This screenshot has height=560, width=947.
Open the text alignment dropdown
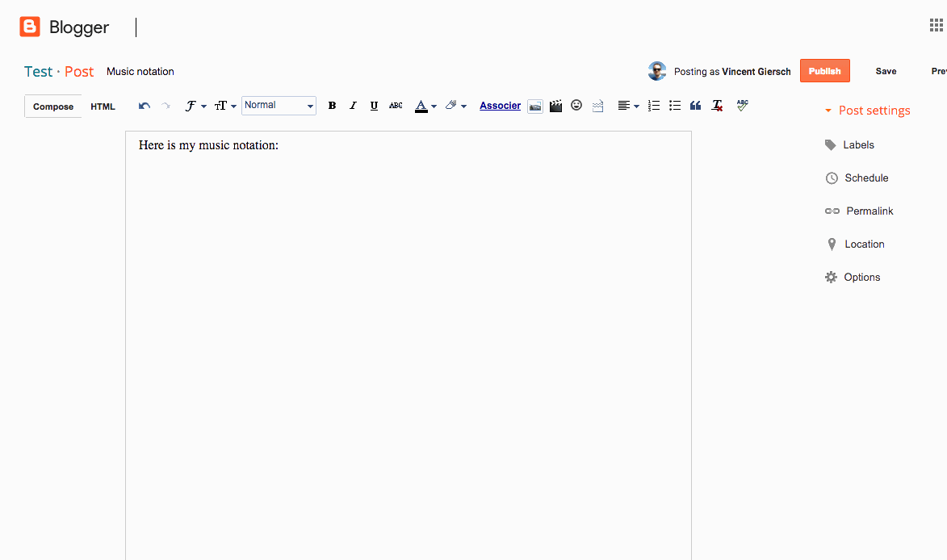click(x=627, y=106)
